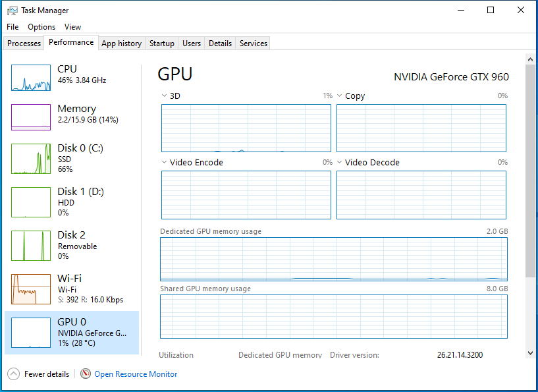Switch to the App history tab

pyautogui.click(x=121, y=43)
